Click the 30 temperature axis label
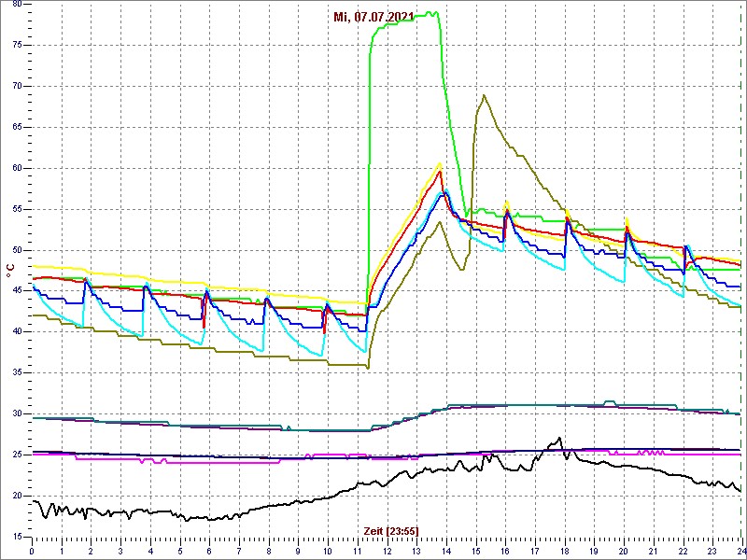This screenshot has width=747, height=560. (x=17, y=413)
